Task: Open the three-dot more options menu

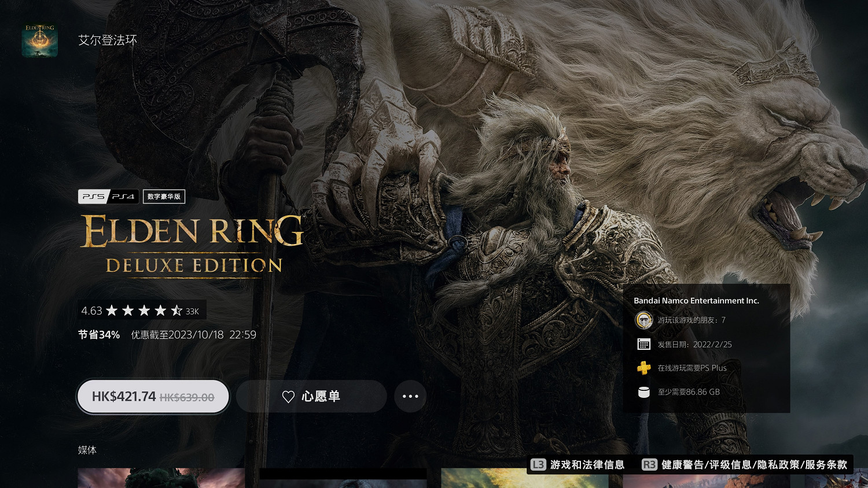Action: click(410, 397)
